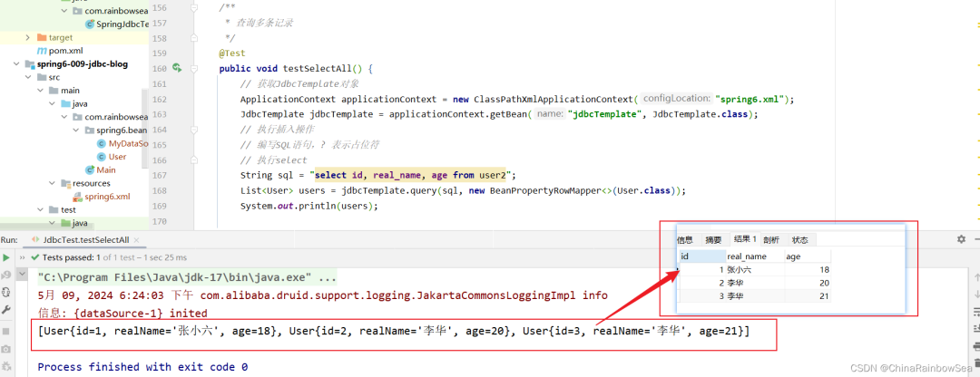Click the age column header

tap(808, 256)
